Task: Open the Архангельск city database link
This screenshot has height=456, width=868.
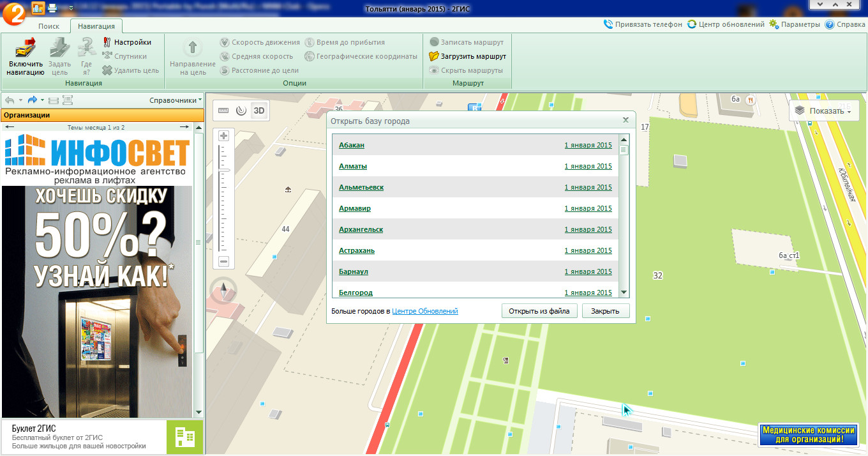Action: [361, 229]
